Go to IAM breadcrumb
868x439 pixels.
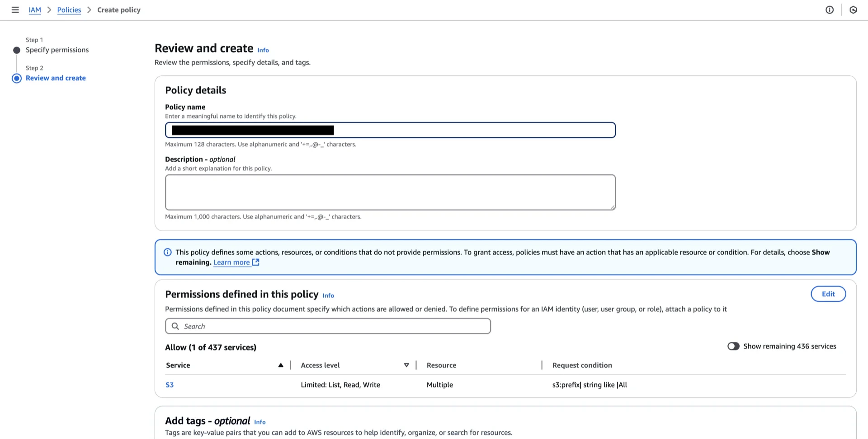pos(35,10)
